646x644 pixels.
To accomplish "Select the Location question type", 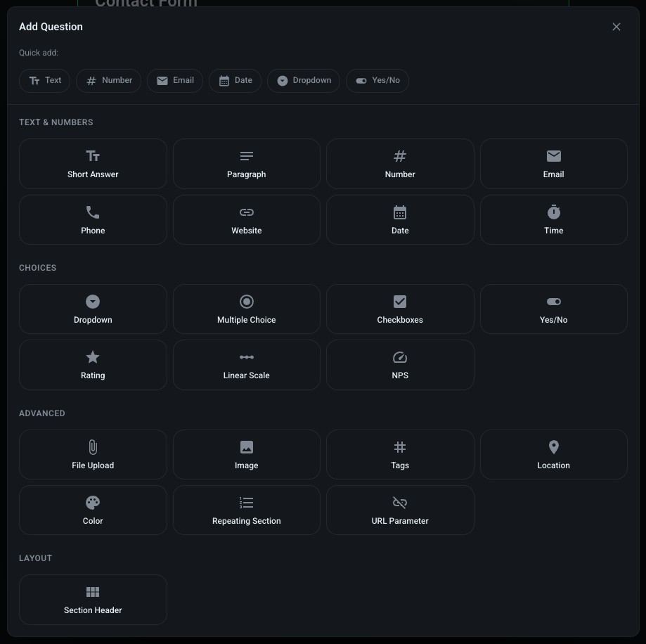I will click(553, 454).
